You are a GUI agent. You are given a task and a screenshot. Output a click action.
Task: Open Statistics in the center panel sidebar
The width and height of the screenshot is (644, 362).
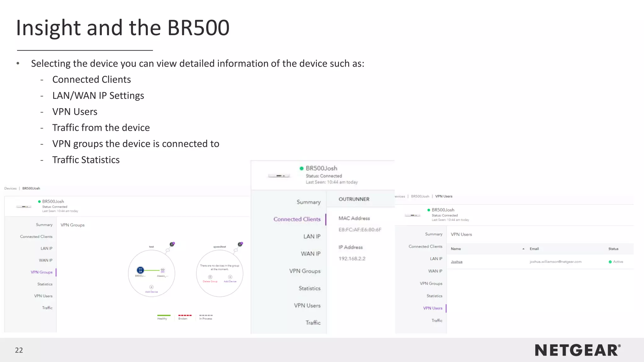click(309, 288)
